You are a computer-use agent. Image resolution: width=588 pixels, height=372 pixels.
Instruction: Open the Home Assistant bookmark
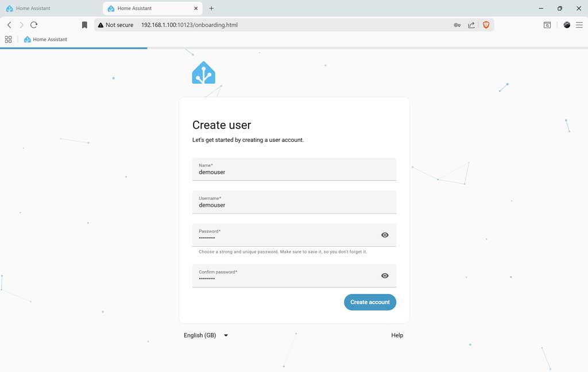click(45, 40)
